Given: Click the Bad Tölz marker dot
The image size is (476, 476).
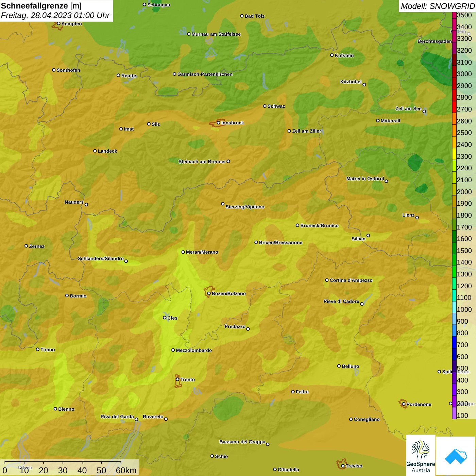Looking at the screenshot, I should click(242, 16).
